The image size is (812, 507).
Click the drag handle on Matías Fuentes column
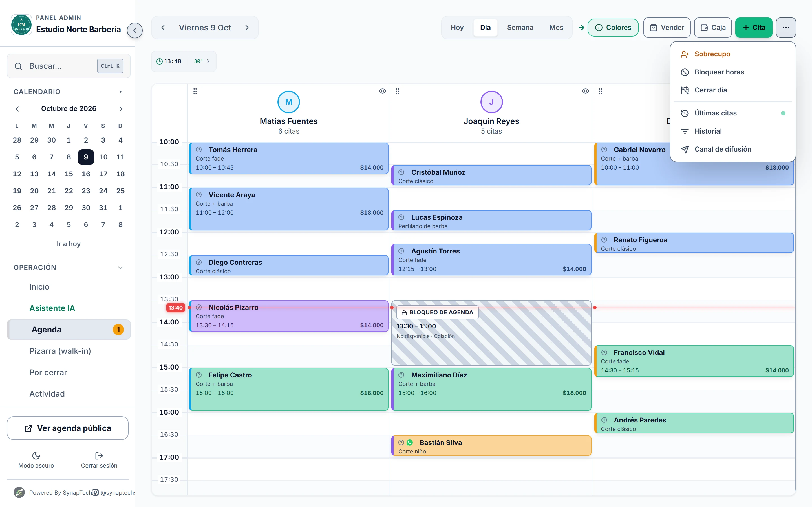[195, 91]
